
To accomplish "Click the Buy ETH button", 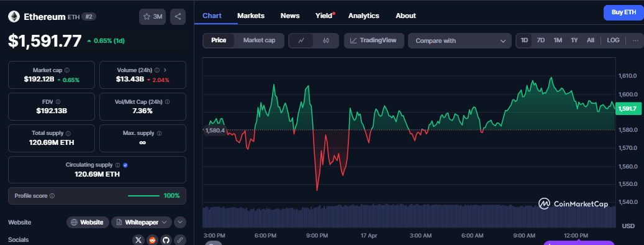I will click(624, 12).
